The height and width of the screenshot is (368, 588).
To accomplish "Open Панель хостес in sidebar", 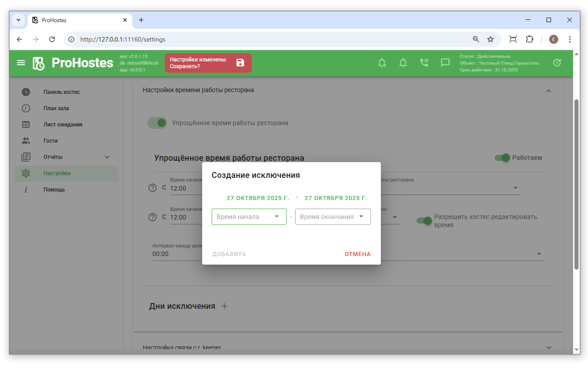I will point(61,92).
